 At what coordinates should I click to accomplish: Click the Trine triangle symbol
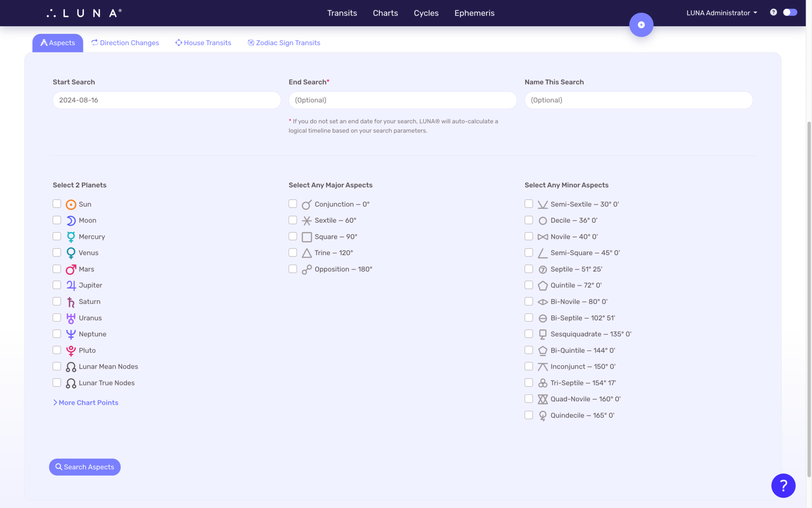click(x=306, y=252)
